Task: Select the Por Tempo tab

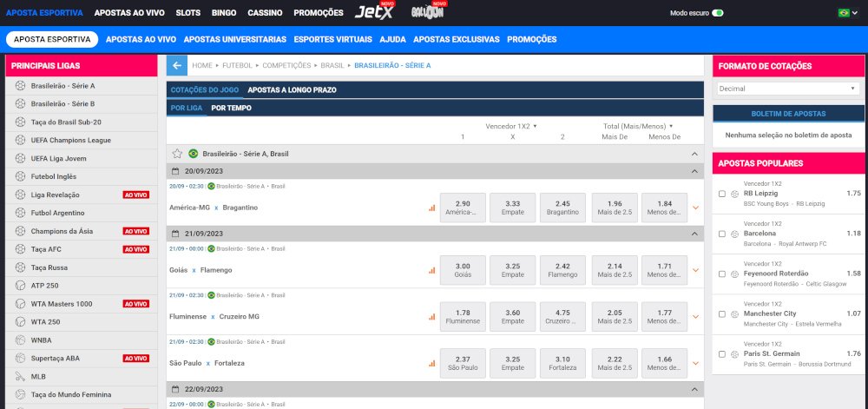Action: click(231, 108)
